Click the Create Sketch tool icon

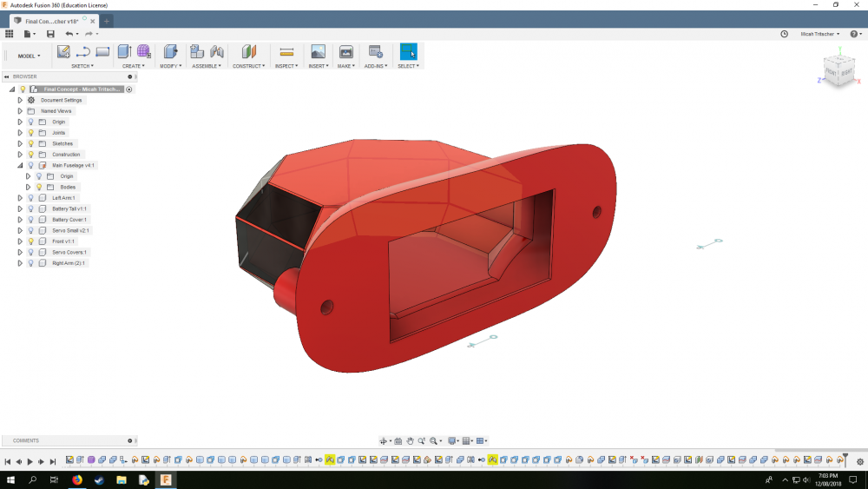tap(63, 52)
